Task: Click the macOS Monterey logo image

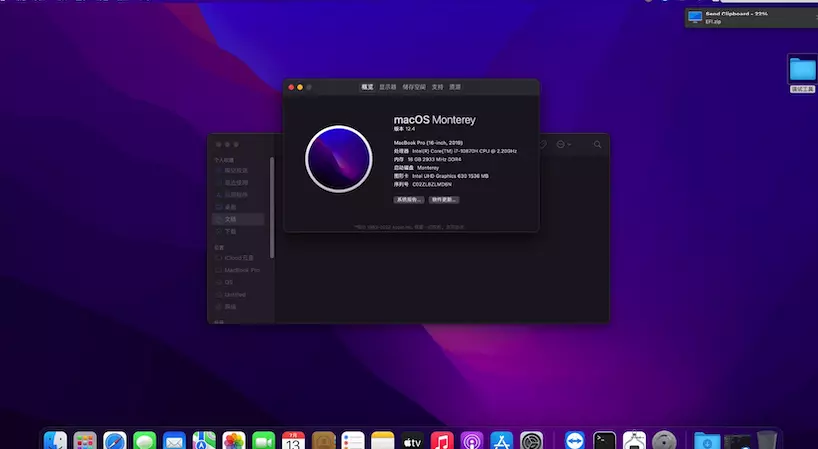Action: coord(339,159)
